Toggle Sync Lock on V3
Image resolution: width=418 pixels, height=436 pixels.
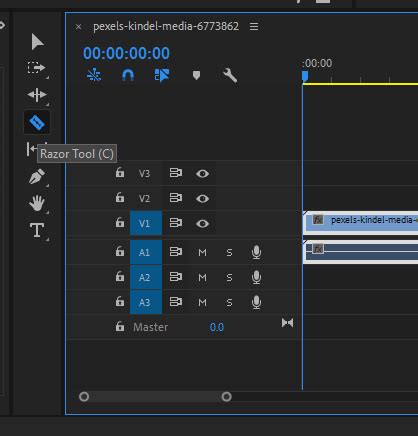pos(176,173)
